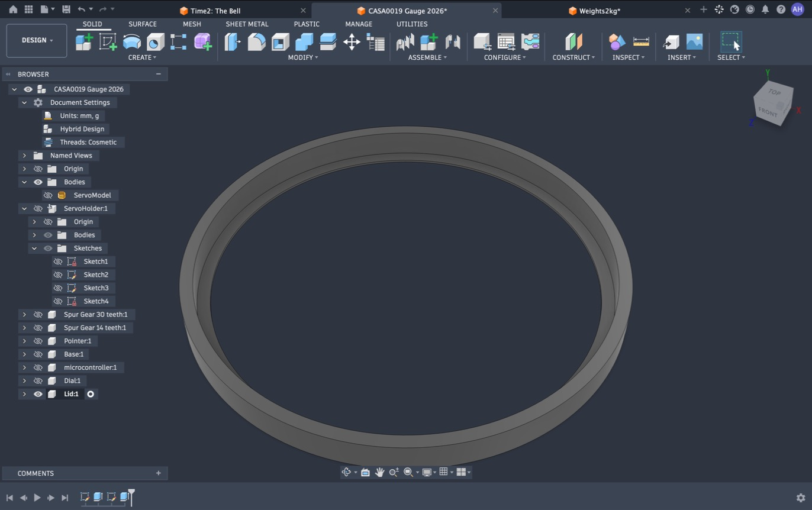Select the Shell tool icon
The width and height of the screenshot is (812, 510).
280,42
